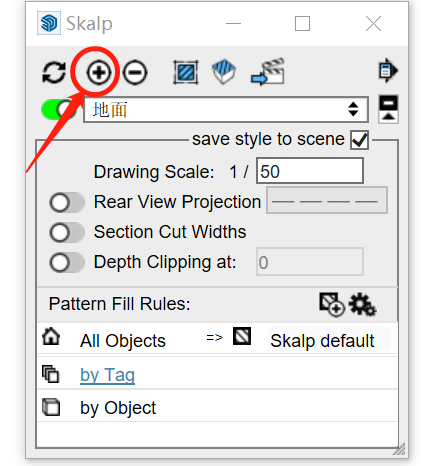Collapse the panel with minimize-up icon
Image resolution: width=425 pixels, height=466 pixels.
click(388, 109)
